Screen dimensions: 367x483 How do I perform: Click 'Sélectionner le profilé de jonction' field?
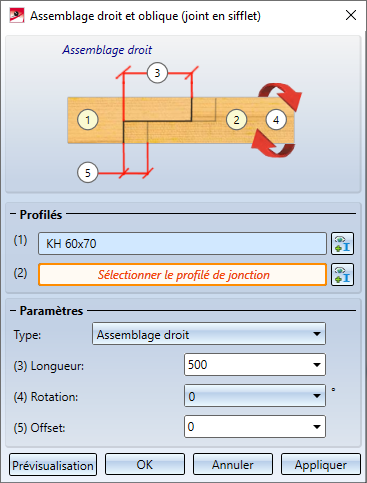(182, 275)
